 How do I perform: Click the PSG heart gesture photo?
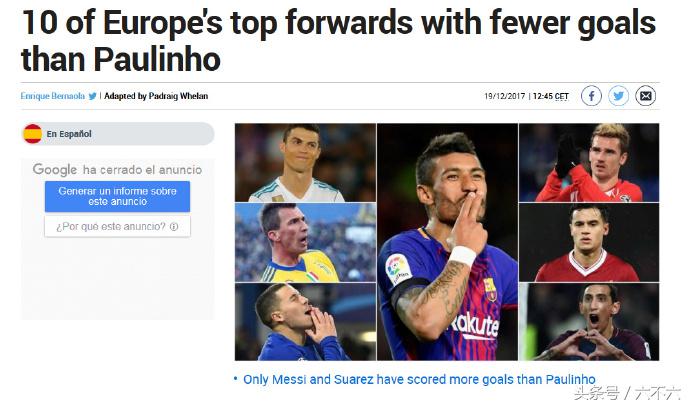click(x=589, y=322)
